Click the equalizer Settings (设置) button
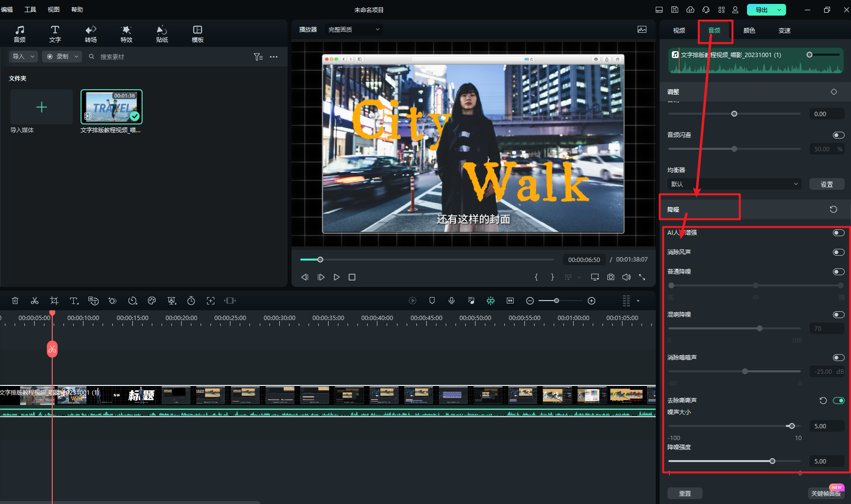The height and width of the screenshot is (504, 851). (x=827, y=184)
